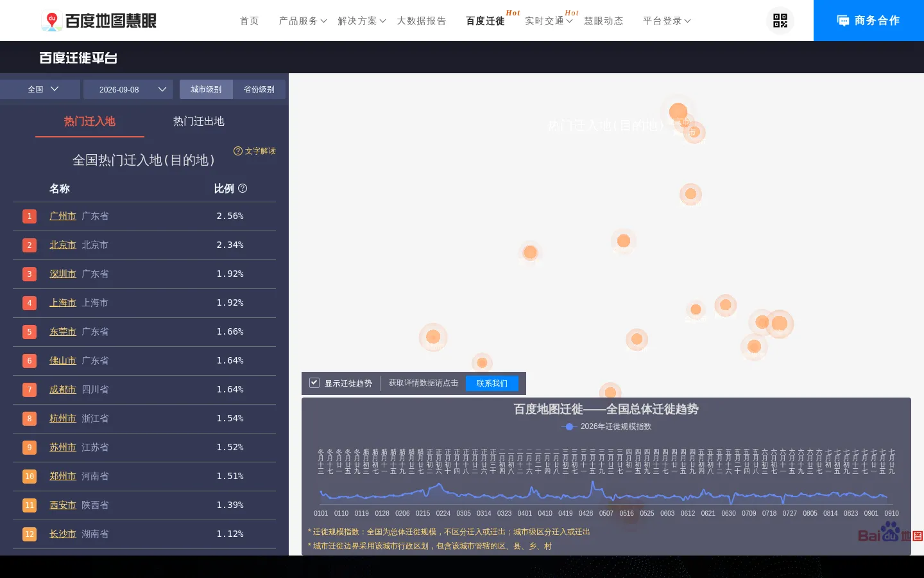Open 百度迁徙 nav item
The image size is (924, 578).
(485, 21)
